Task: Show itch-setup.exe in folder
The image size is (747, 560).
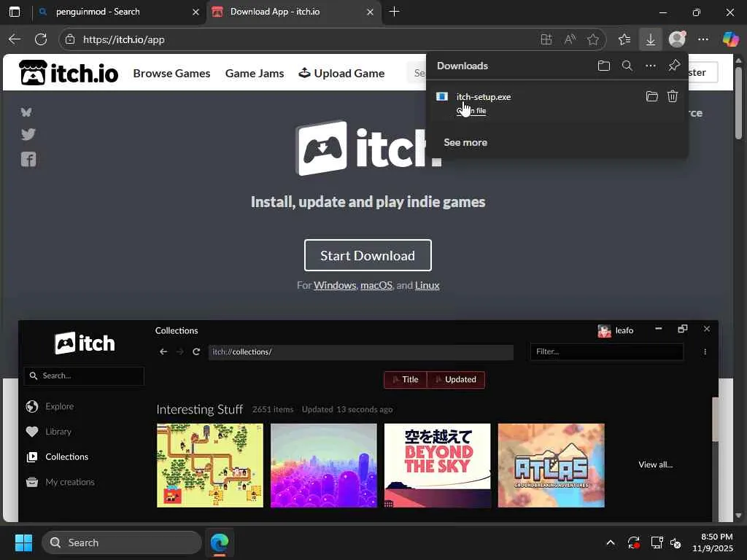Action: point(651,97)
